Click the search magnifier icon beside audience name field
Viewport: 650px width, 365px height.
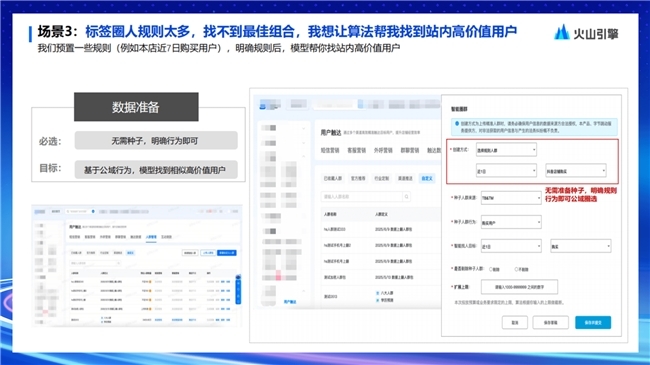tap(406, 197)
